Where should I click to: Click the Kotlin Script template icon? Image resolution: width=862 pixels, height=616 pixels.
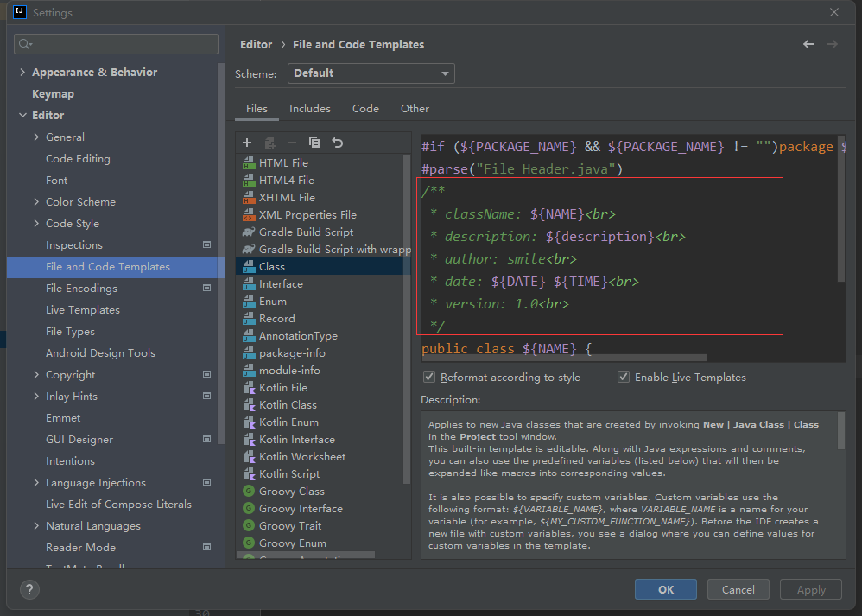click(249, 474)
